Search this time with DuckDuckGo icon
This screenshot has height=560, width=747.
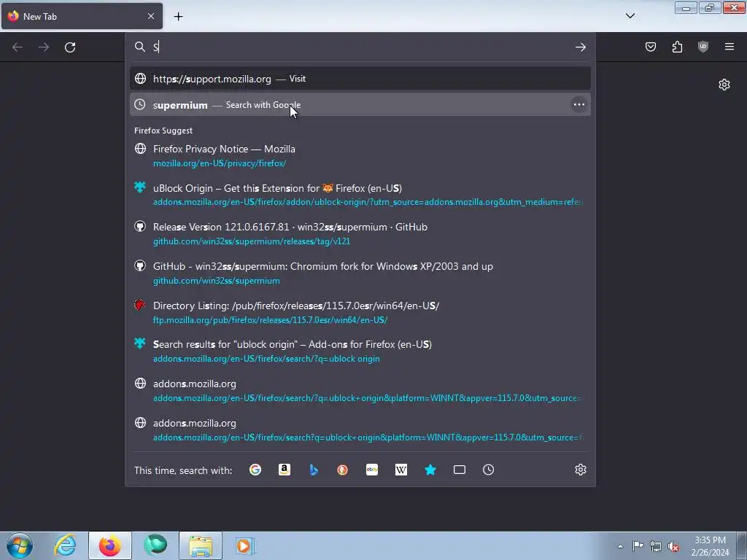343,470
